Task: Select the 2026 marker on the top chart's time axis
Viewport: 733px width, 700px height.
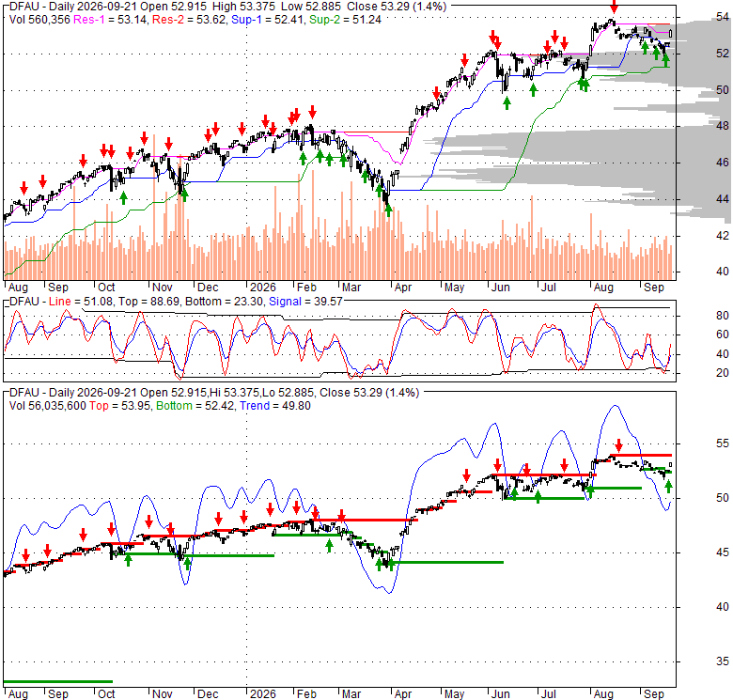Action: tap(263, 287)
